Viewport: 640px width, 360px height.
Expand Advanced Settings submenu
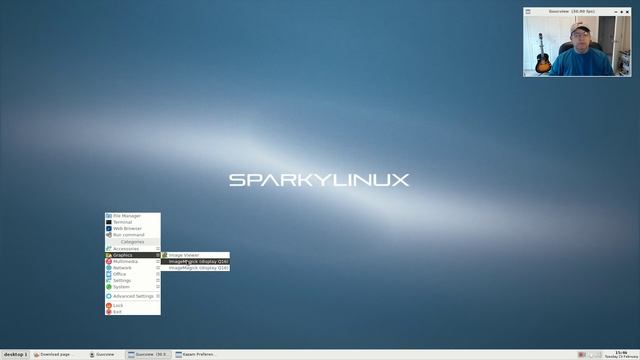coord(133,296)
